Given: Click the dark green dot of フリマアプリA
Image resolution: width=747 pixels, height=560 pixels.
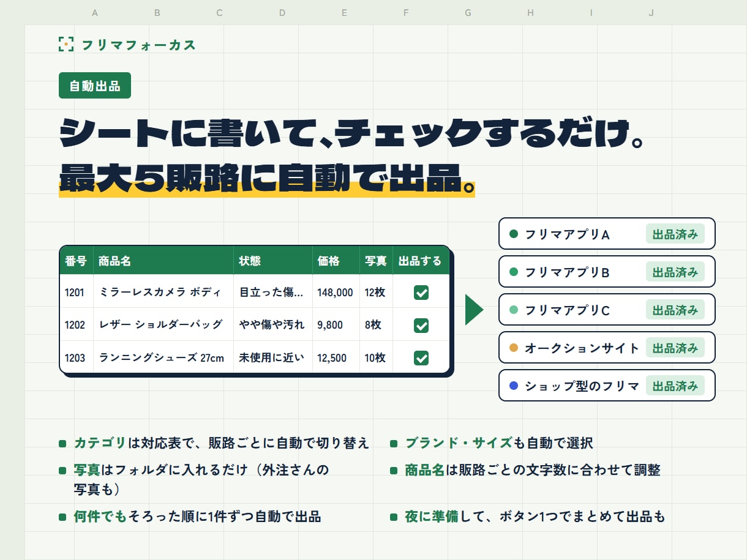Looking at the screenshot, I should click(514, 234).
